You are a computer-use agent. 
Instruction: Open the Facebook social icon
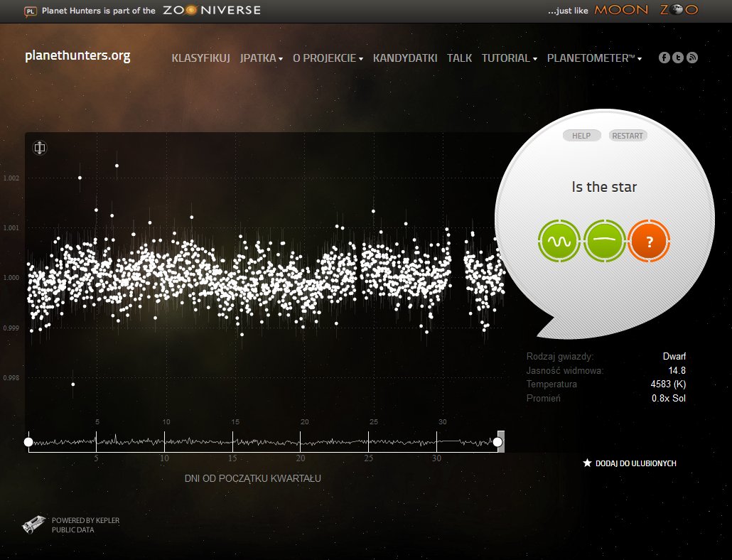pyautogui.click(x=664, y=58)
